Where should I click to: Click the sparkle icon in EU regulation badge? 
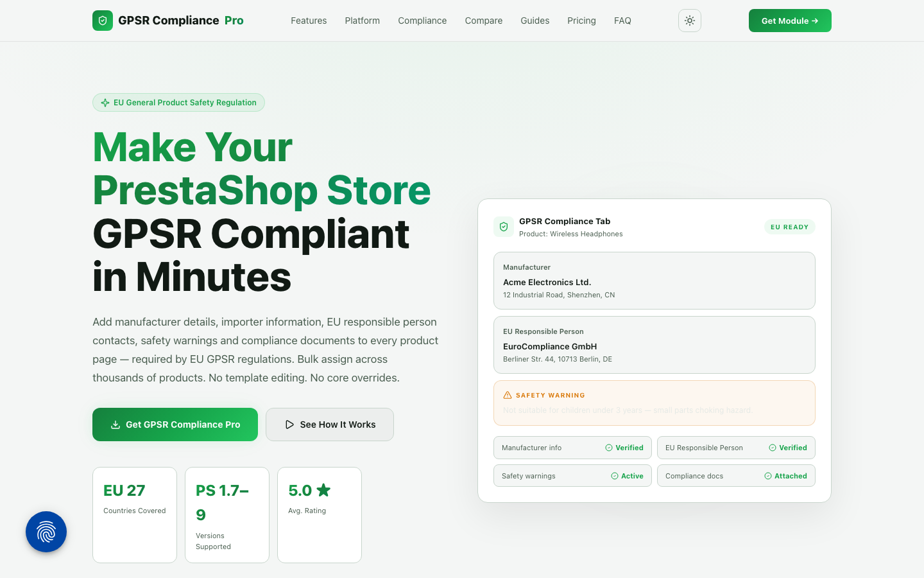pos(105,103)
